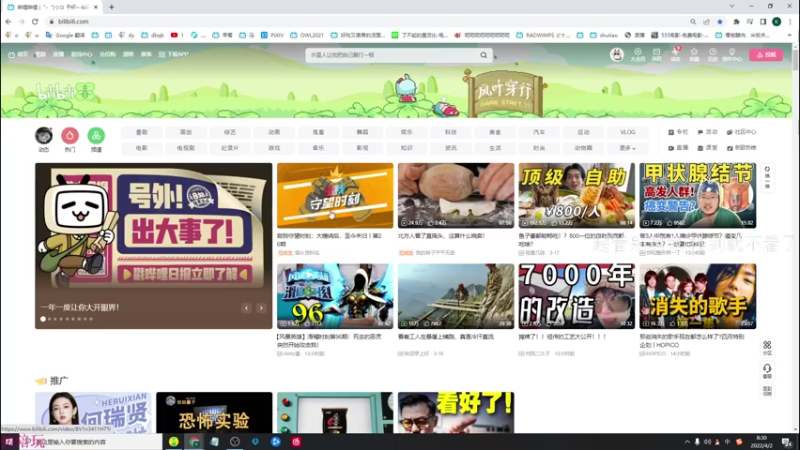This screenshot has height=450, width=800.
Task: Open the green 频道 channel icon
Action: 96,136
